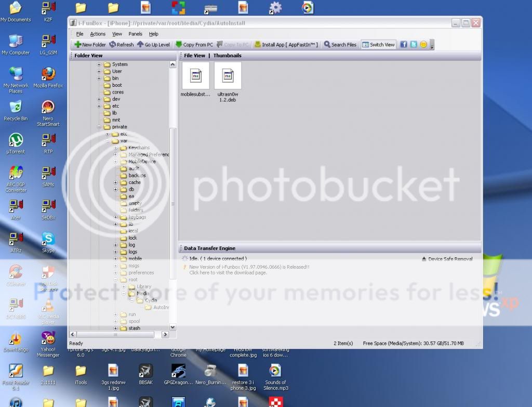532x407 pixels.
Task: Open iTools folder on desktop
Action: 81,375
